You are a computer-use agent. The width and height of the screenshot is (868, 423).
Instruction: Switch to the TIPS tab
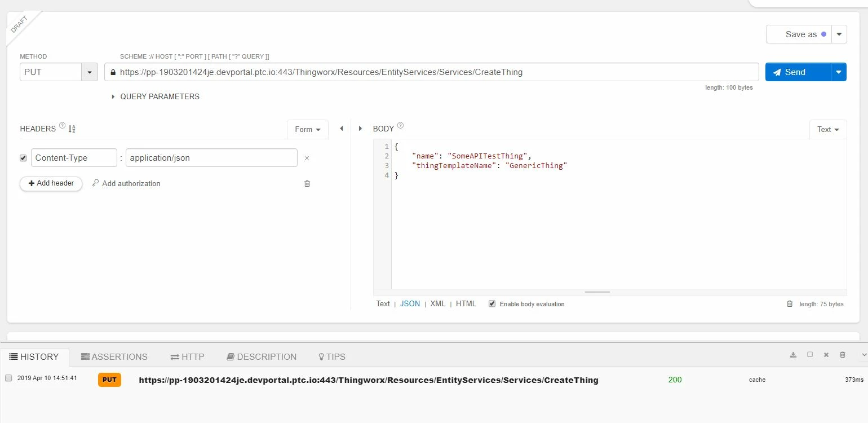[332, 357]
